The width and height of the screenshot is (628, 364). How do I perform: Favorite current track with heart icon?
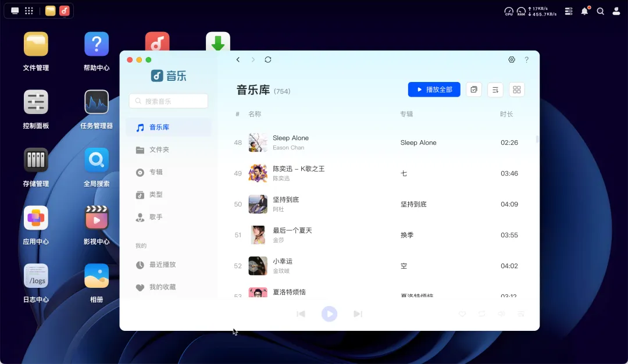pos(462,314)
